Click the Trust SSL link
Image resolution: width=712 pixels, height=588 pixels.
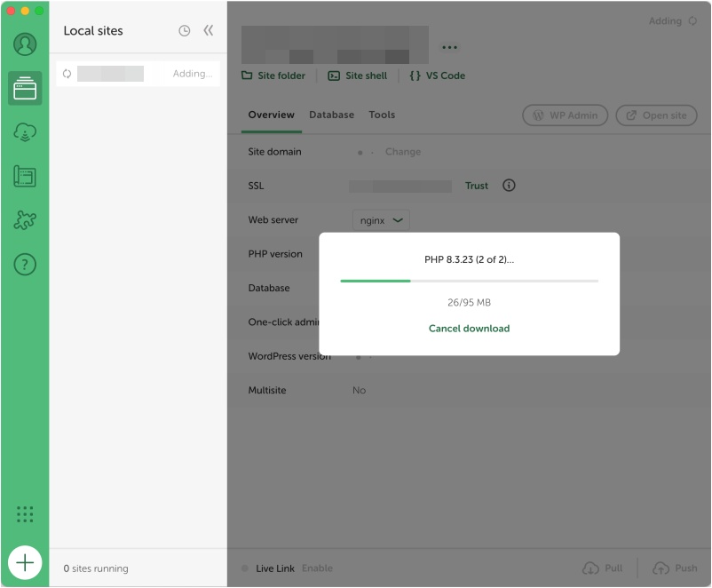click(x=477, y=187)
